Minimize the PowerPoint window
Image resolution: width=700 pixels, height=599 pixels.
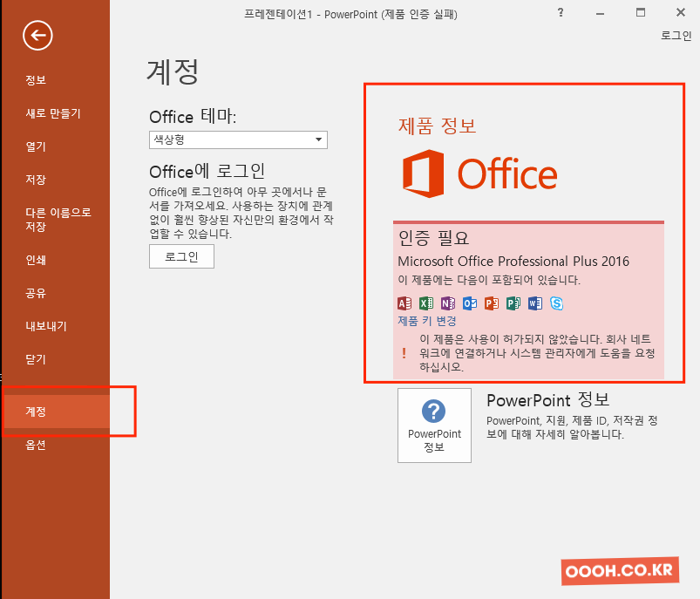point(600,13)
